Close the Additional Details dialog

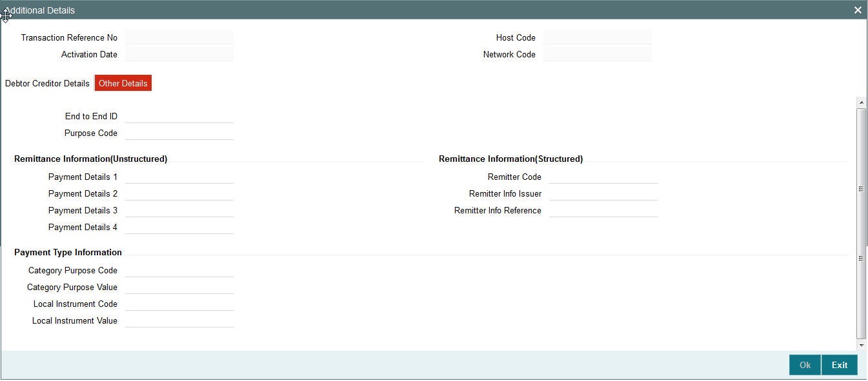pyautogui.click(x=858, y=10)
